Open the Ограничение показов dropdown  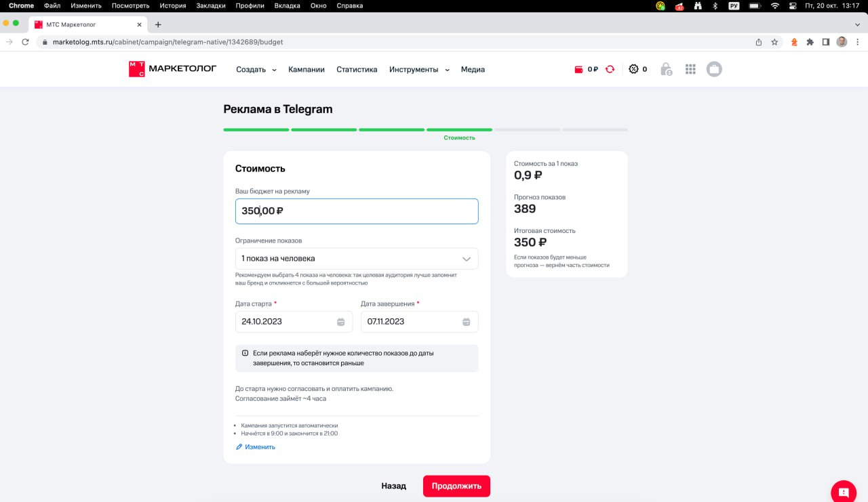pos(357,259)
